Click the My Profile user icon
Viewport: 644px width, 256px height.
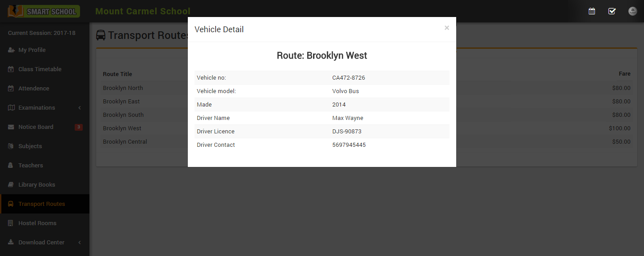pyautogui.click(x=11, y=50)
